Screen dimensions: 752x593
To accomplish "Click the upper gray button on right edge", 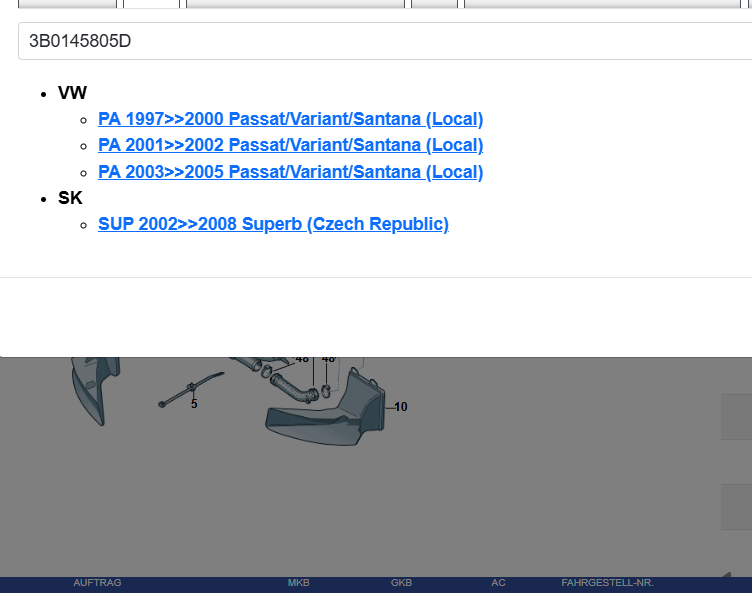I will point(736,416).
